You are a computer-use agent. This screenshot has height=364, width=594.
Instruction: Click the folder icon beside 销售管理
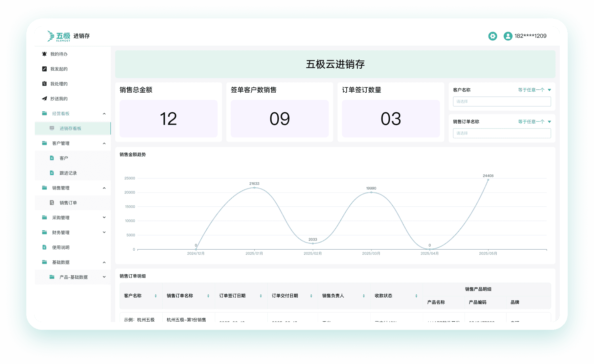click(x=44, y=188)
